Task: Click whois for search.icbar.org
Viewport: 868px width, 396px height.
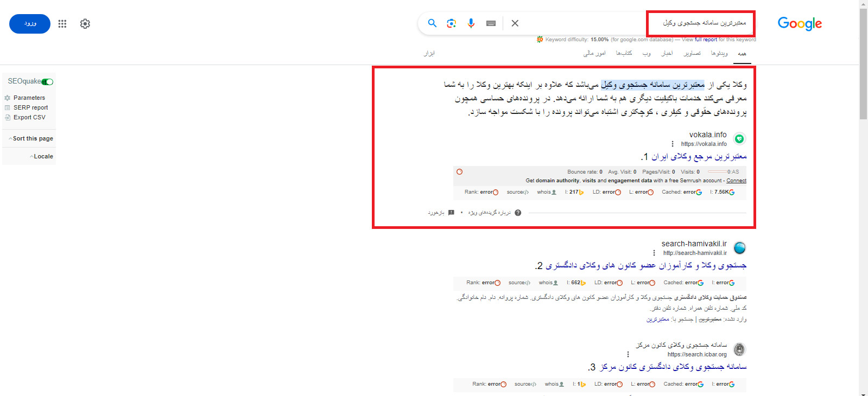Action: coord(555,384)
